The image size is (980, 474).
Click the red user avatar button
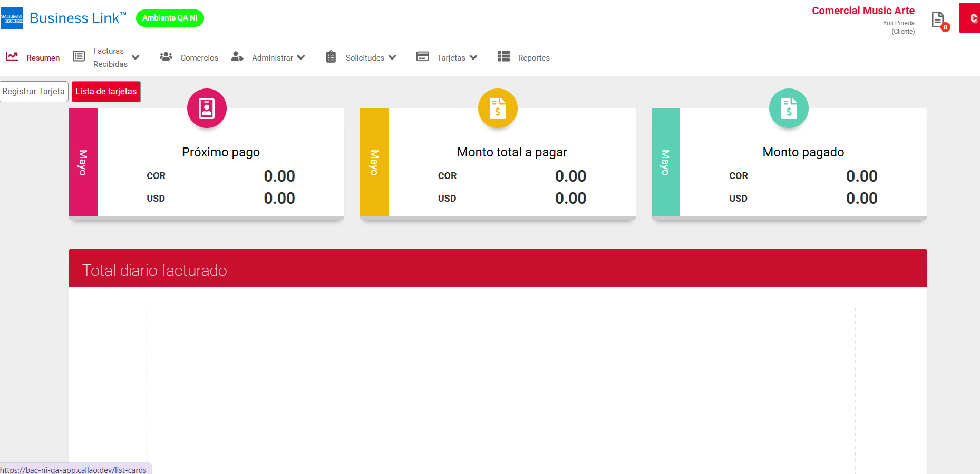click(x=970, y=18)
